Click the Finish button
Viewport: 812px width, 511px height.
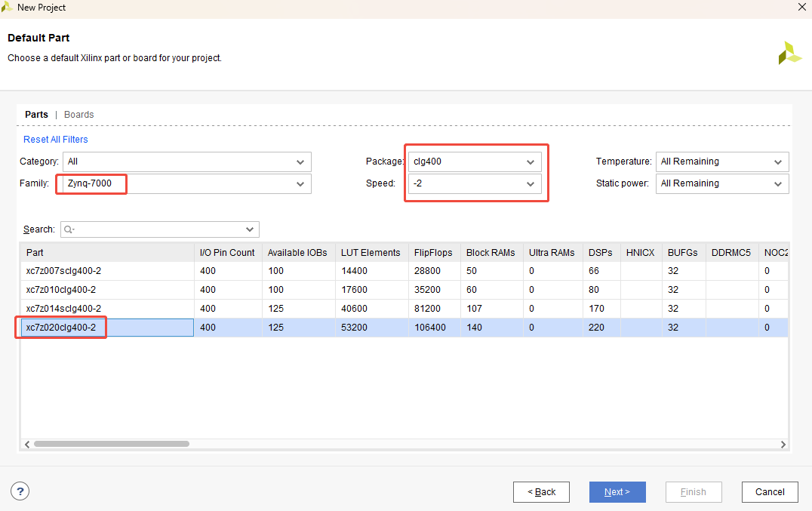694,492
